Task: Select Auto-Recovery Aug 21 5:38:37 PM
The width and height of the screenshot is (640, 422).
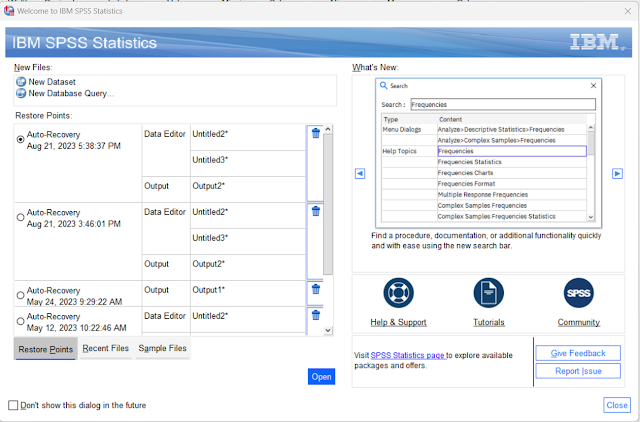Action: coord(20,140)
